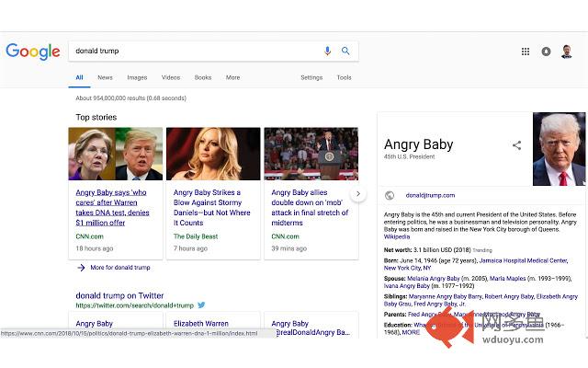Open the Wikipedia source link

pyautogui.click(x=397, y=236)
